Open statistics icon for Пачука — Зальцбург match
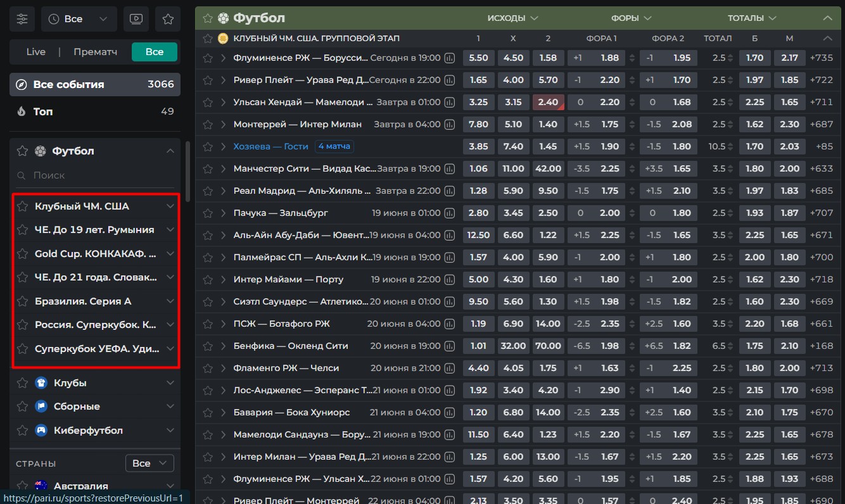Screen dimensions: 845x504 click(x=450, y=213)
